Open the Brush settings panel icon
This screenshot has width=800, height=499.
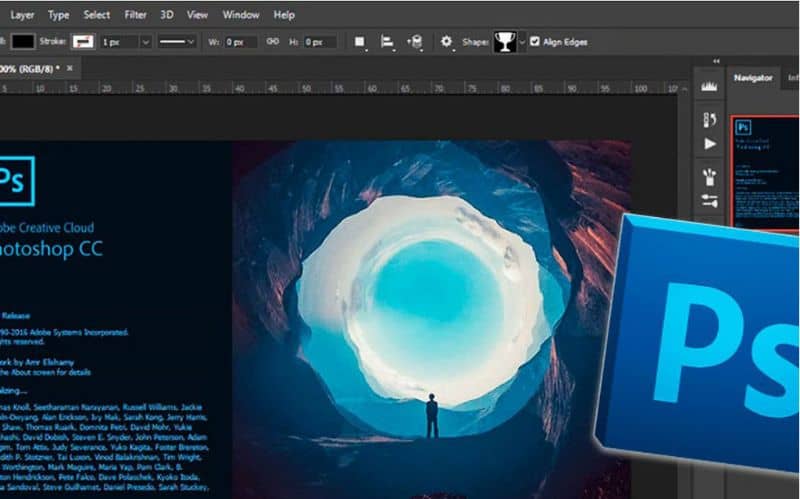coord(710,200)
